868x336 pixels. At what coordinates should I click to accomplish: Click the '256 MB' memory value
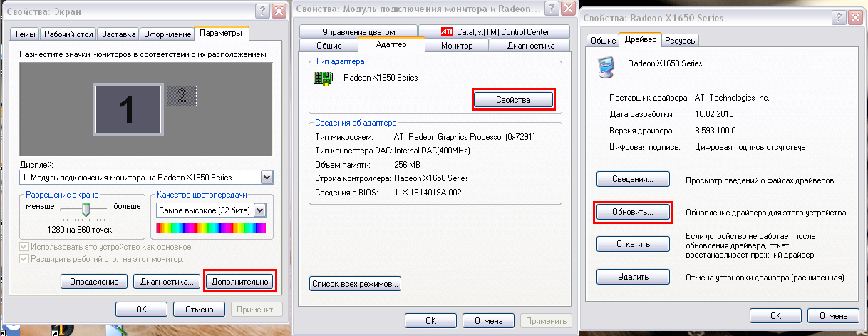[406, 163]
